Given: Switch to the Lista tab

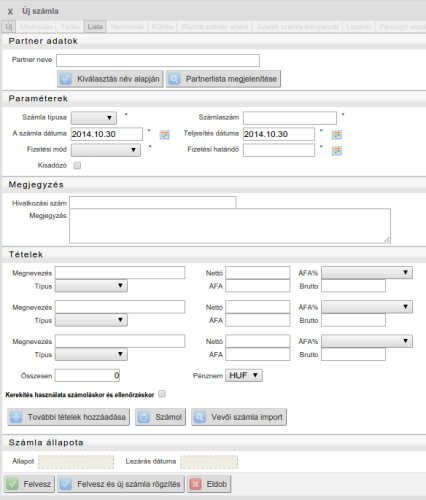Looking at the screenshot, I should pos(95,27).
